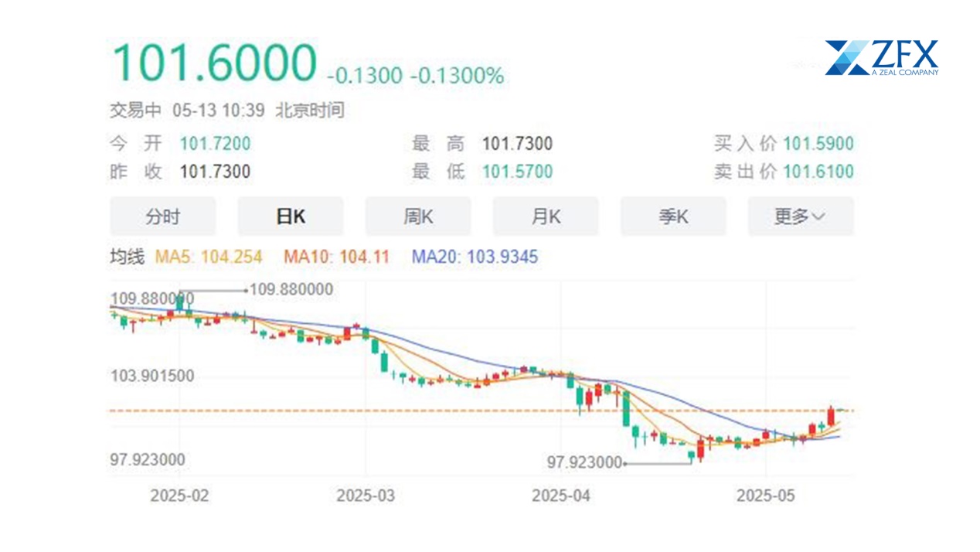The image size is (980, 552).
Task: Click the 101.6000 current price
Action: tap(214, 63)
